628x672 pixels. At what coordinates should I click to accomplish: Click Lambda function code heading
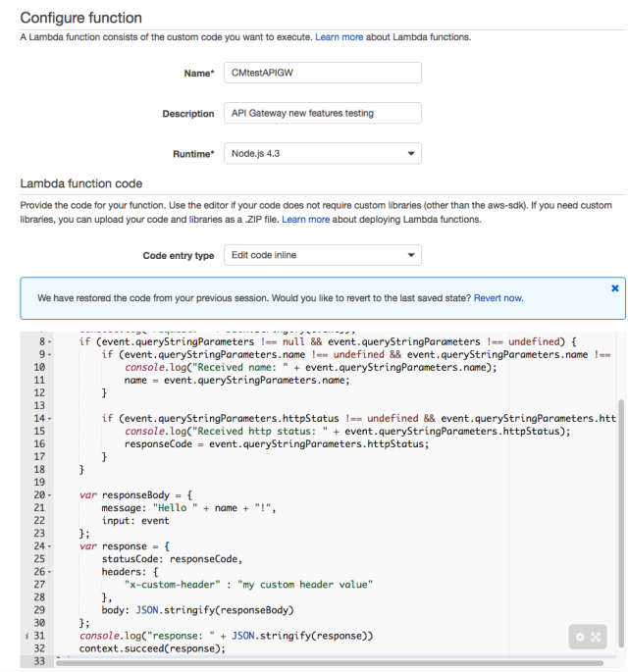click(81, 183)
